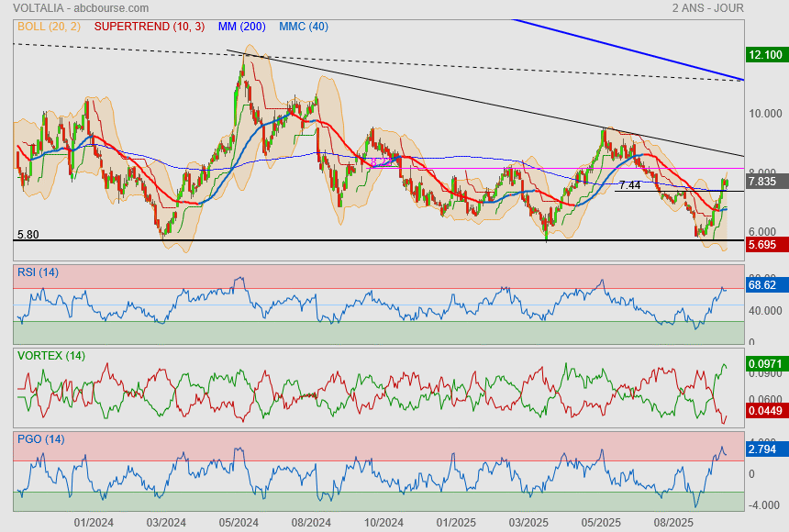Select the green 0.0971 Vortex value tag
Viewport: 789px width, 532px height.
(x=765, y=365)
